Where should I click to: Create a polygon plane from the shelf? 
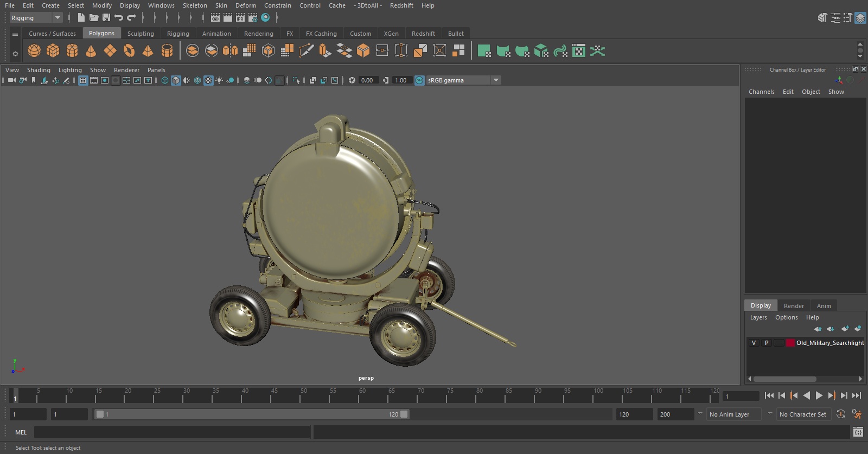click(x=110, y=51)
